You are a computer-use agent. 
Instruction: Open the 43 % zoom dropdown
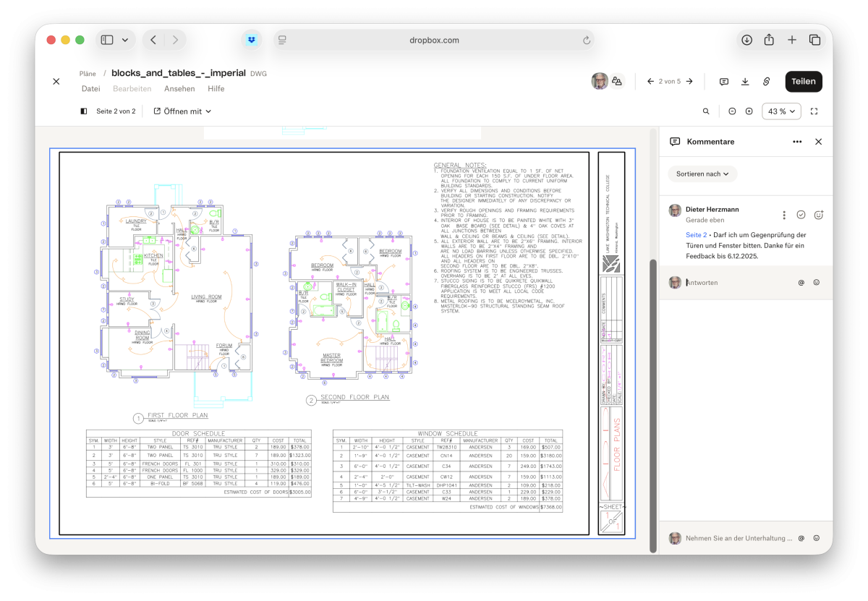click(782, 111)
